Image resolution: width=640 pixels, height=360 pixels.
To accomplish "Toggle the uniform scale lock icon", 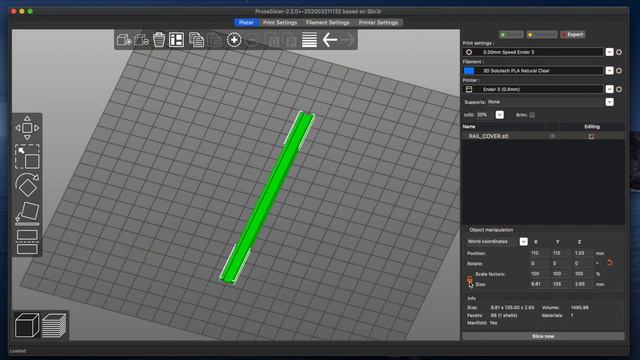I will point(470,279).
